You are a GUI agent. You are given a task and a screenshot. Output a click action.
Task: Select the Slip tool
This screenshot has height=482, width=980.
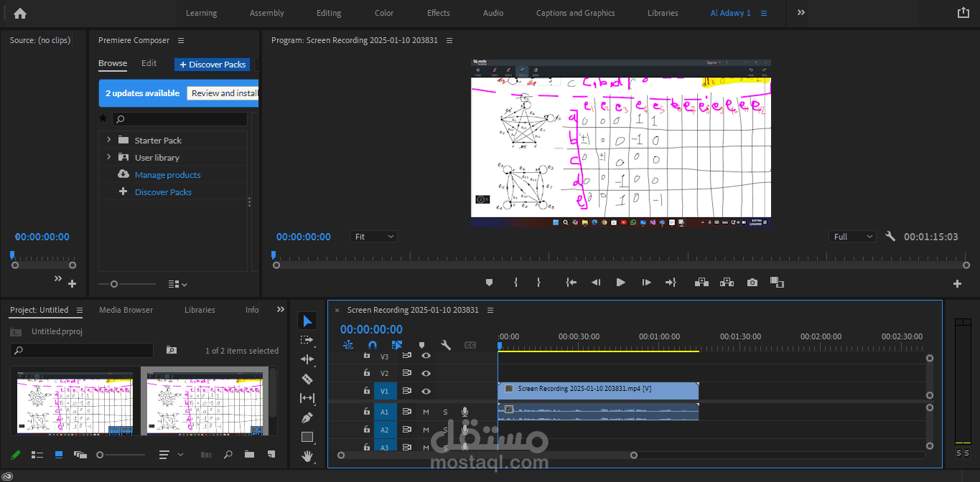click(307, 398)
